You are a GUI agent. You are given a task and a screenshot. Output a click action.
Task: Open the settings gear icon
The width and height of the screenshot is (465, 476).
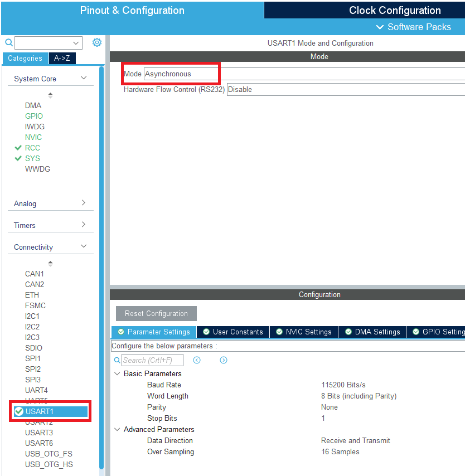click(x=97, y=42)
